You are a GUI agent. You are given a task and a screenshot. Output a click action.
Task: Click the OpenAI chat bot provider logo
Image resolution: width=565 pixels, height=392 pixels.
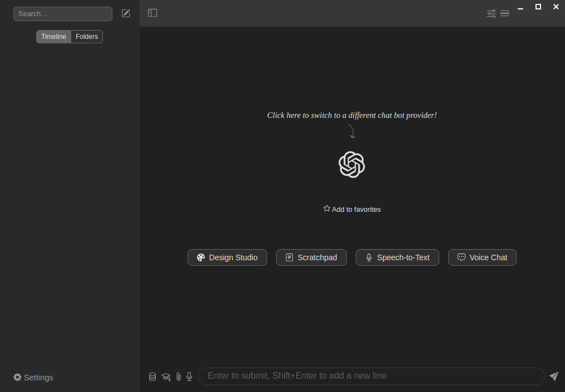click(x=352, y=165)
